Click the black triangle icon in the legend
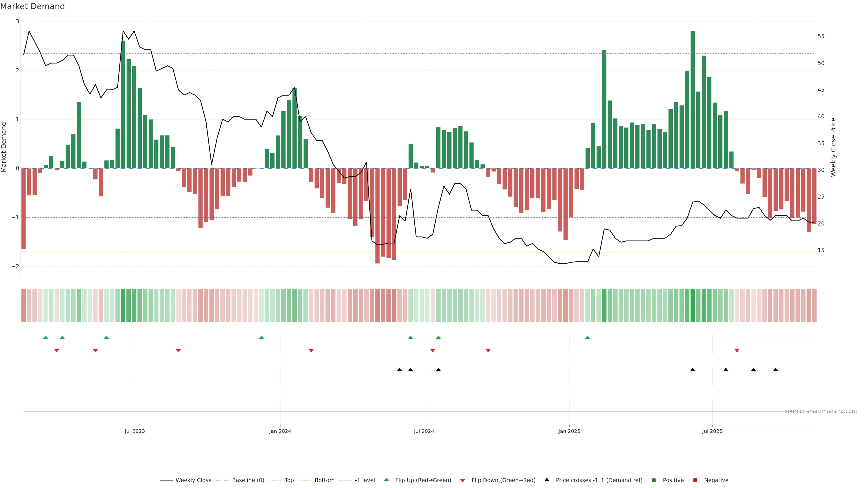 click(x=547, y=480)
